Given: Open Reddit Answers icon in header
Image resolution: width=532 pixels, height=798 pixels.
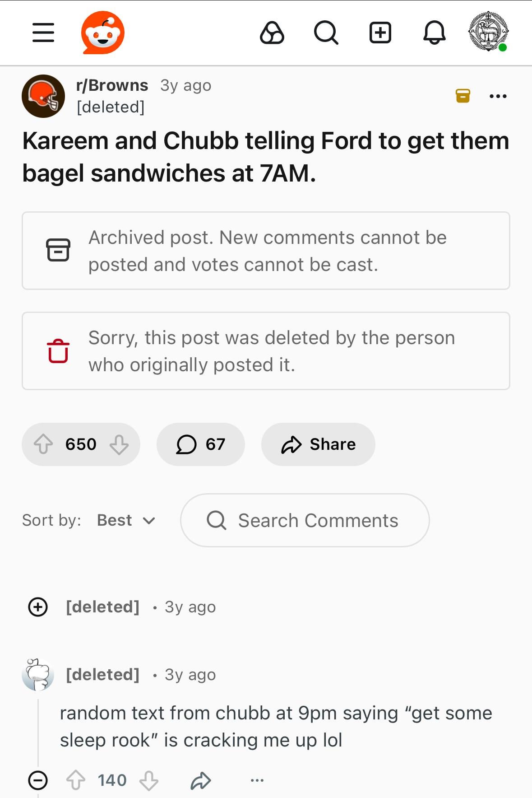Looking at the screenshot, I should coord(272,33).
